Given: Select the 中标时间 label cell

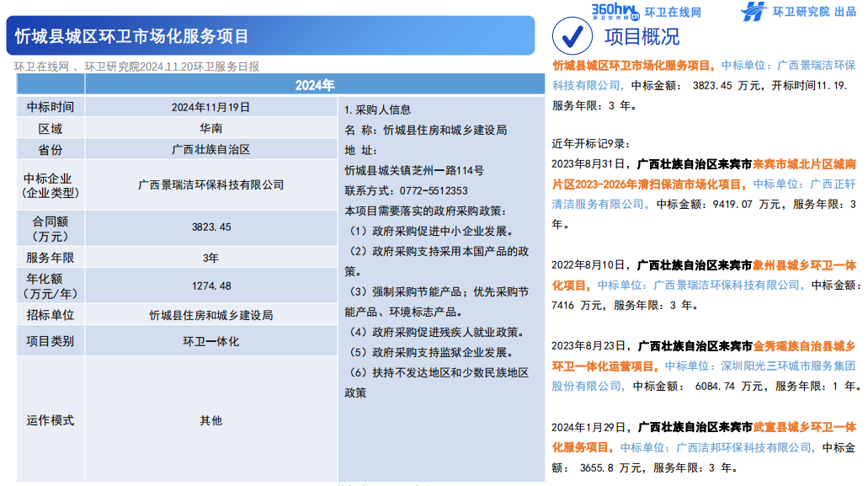Looking at the screenshot, I should point(51,107).
